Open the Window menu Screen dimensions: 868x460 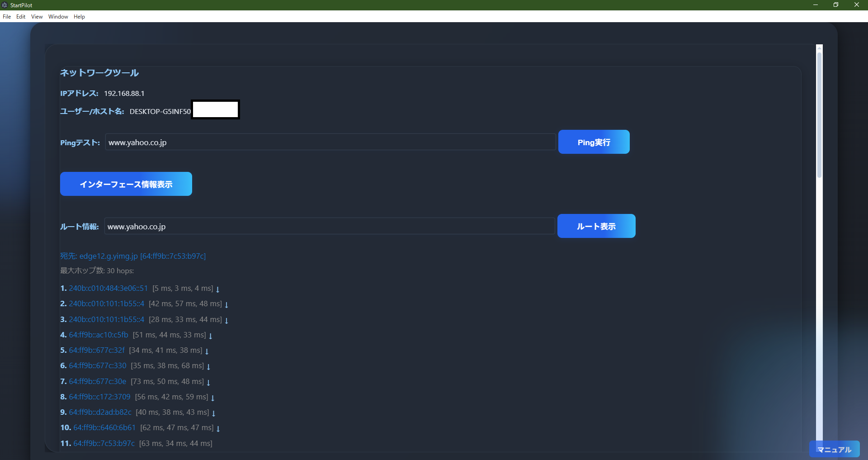pyautogui.click(x=57, y=17)
